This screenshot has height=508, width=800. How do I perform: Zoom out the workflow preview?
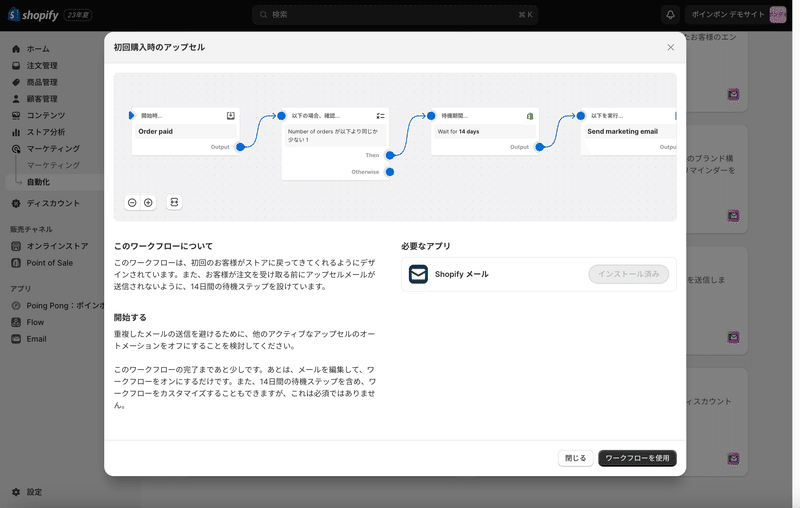132,202
